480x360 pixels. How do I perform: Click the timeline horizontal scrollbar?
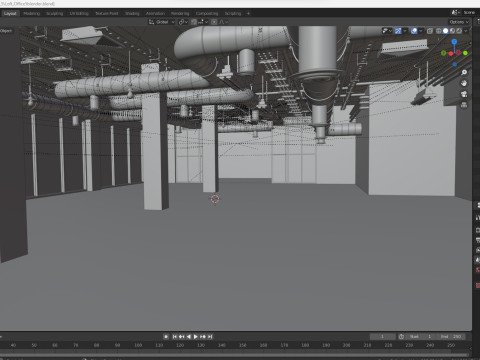tap(235, 355)
